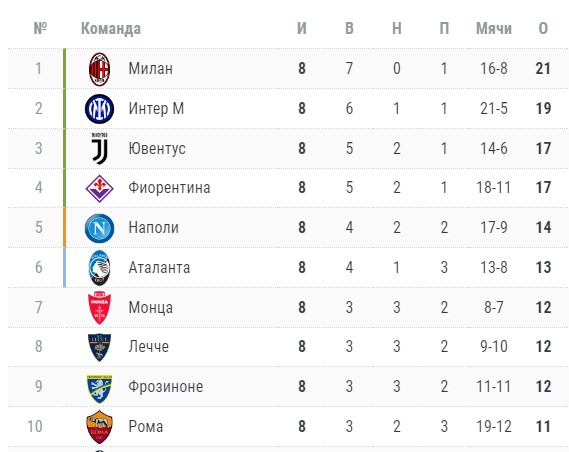Open the Frosinone yellow-blue crest
Image resolution: width=569 pixels, height=452 pixels.
coord(99,389)
